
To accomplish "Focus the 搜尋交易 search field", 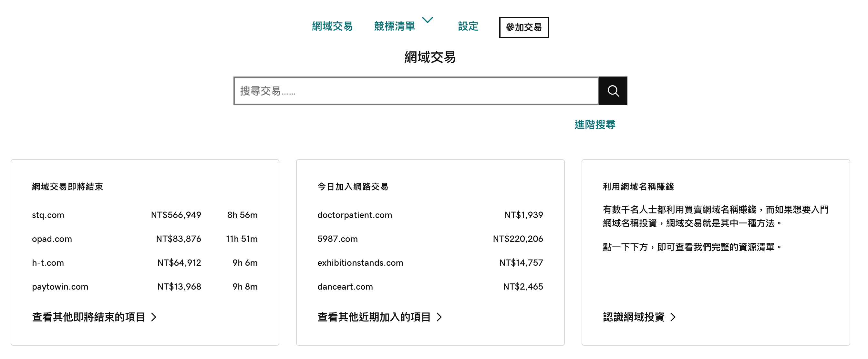I will pos(416,91).
